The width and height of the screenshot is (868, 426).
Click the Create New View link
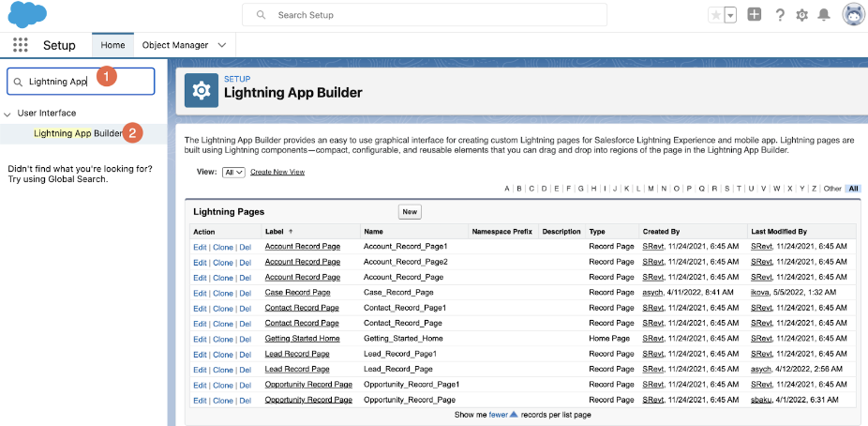[277, 173]
